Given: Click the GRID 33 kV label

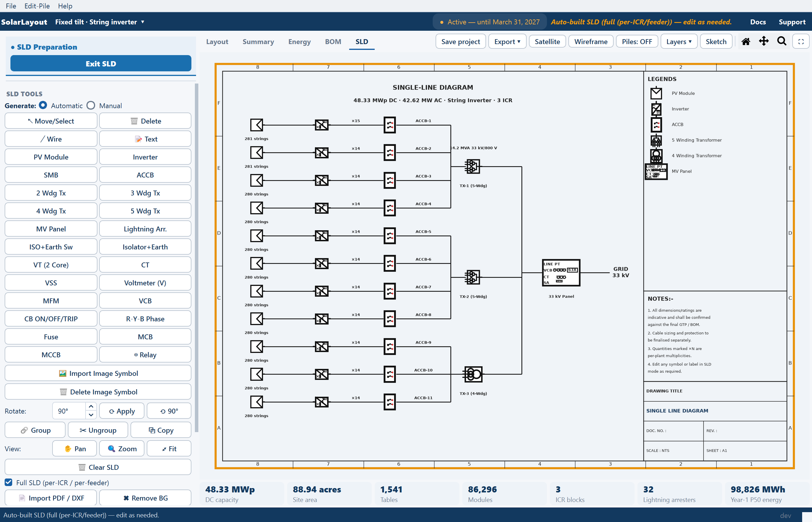Looking at the screenshot, I should (621, 272).
